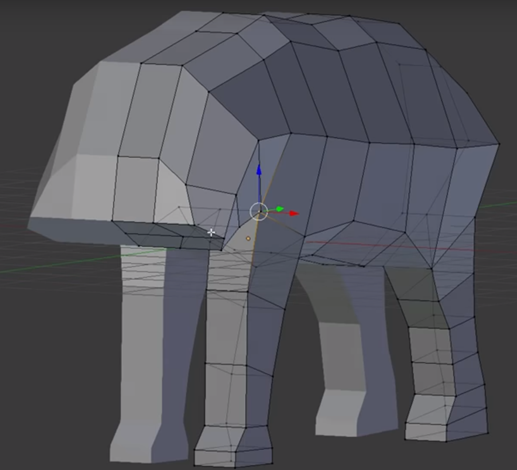Select the vertex where the blue arrow starts
517x470 pixels.
259,212
